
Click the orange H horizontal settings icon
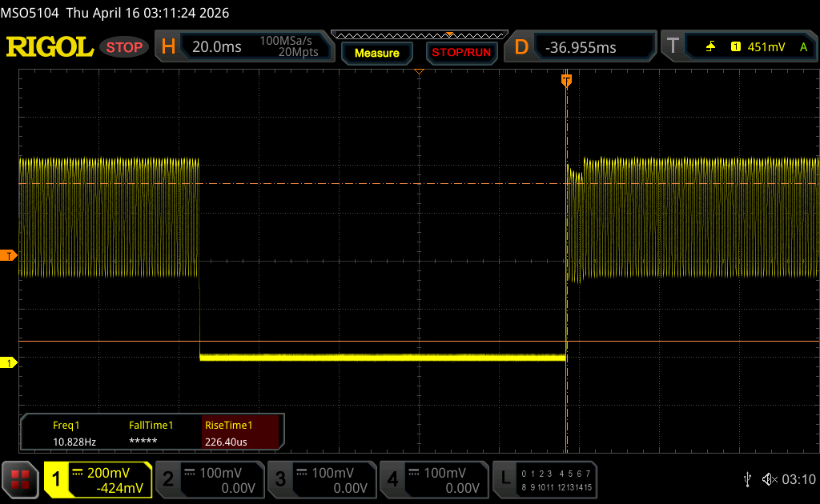(168, 47)
